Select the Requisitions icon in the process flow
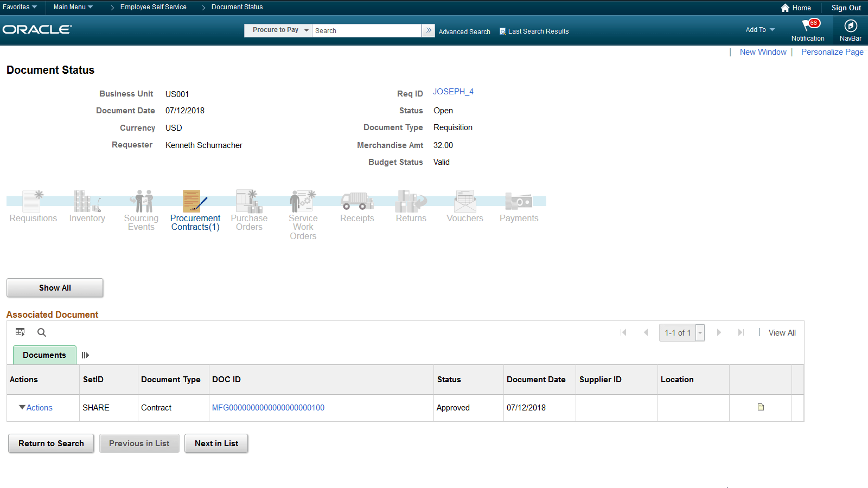This screenshot has height=488, width=868. pos(33,203)
